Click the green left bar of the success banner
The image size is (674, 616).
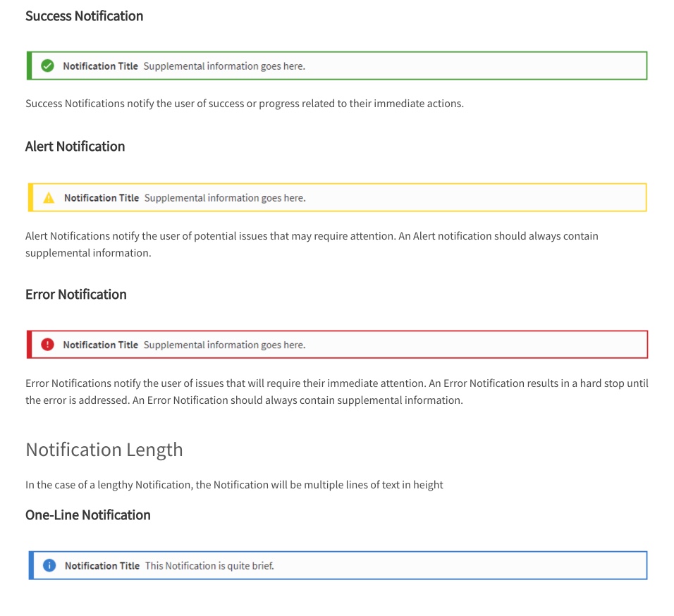(x=28, y=66)
